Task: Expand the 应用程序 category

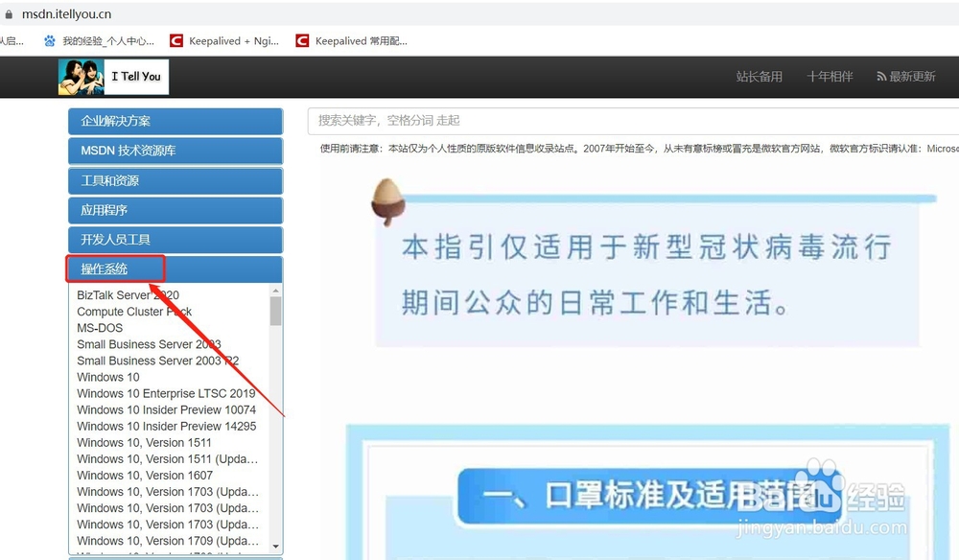Action: pos(175,210)
